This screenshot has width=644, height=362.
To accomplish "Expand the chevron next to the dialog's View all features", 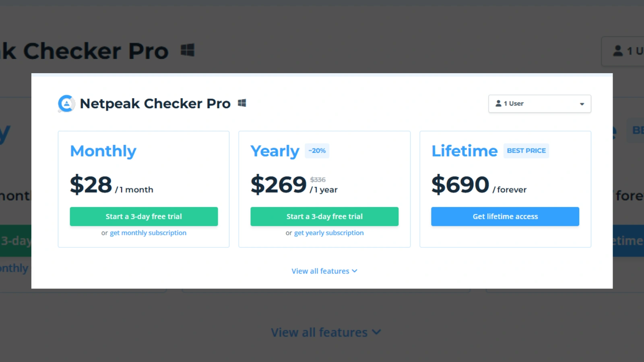I will point(355,271).
